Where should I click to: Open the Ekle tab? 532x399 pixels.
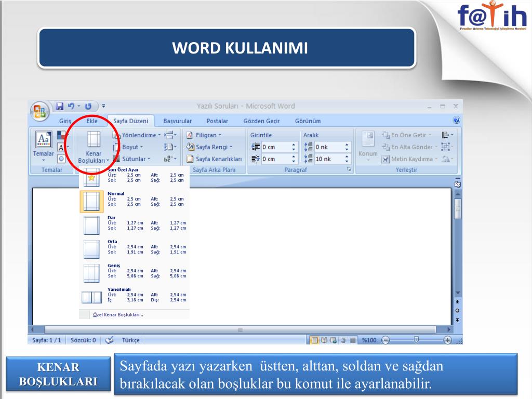pyautogui.click(x=92, y=121)
